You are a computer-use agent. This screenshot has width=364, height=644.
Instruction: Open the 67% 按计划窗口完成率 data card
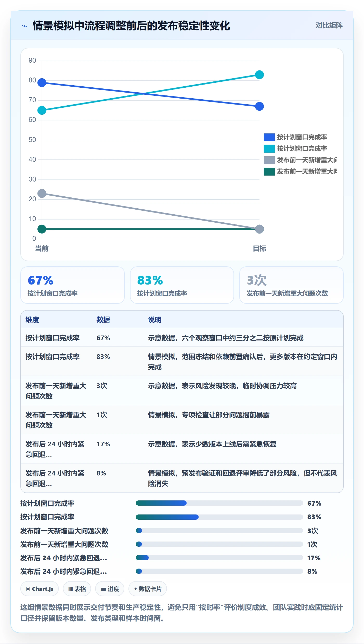73,285
